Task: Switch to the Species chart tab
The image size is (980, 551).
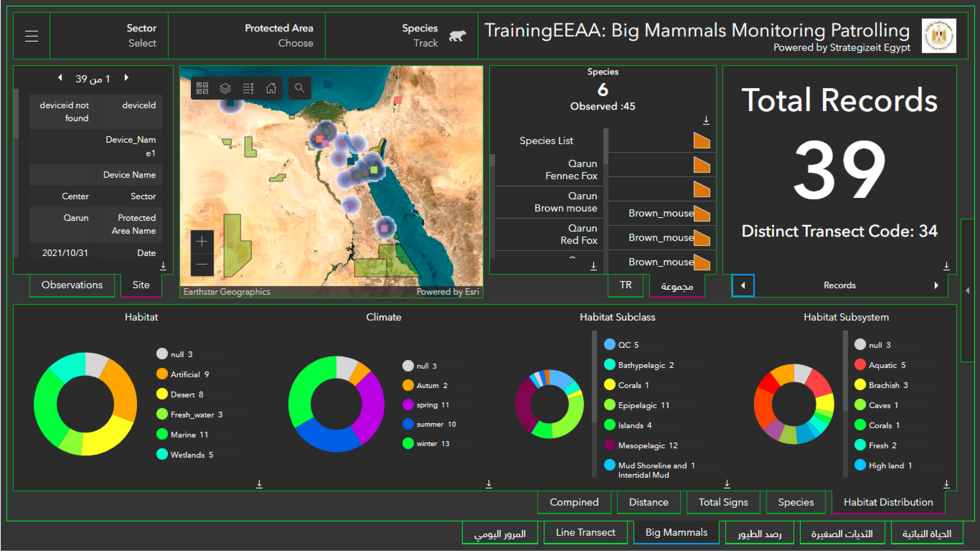Action: [x=795, y=502]
